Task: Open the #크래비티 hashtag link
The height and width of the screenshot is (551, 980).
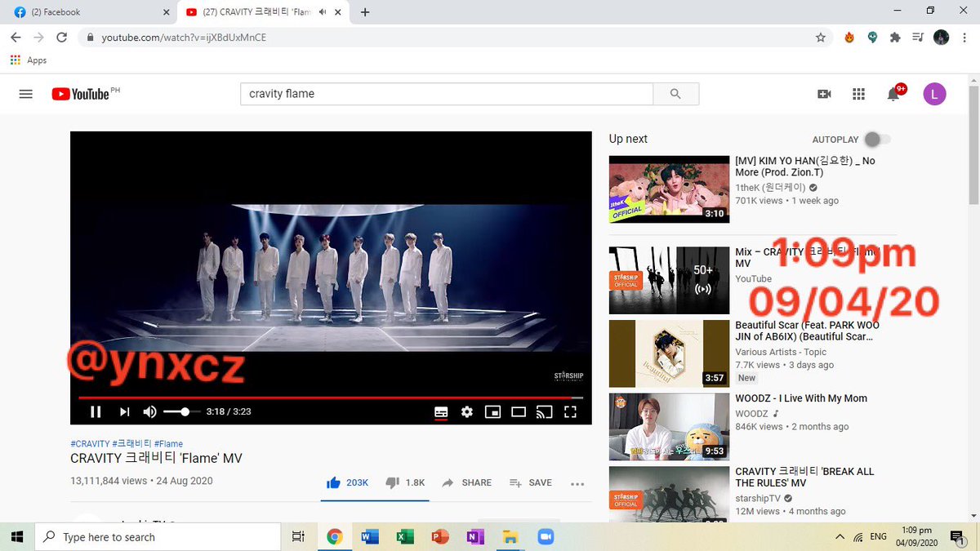Action: (131, 444)
